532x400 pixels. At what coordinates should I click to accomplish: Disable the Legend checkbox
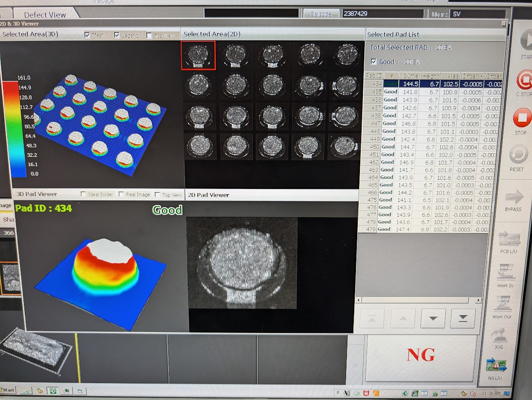(117, 35)
